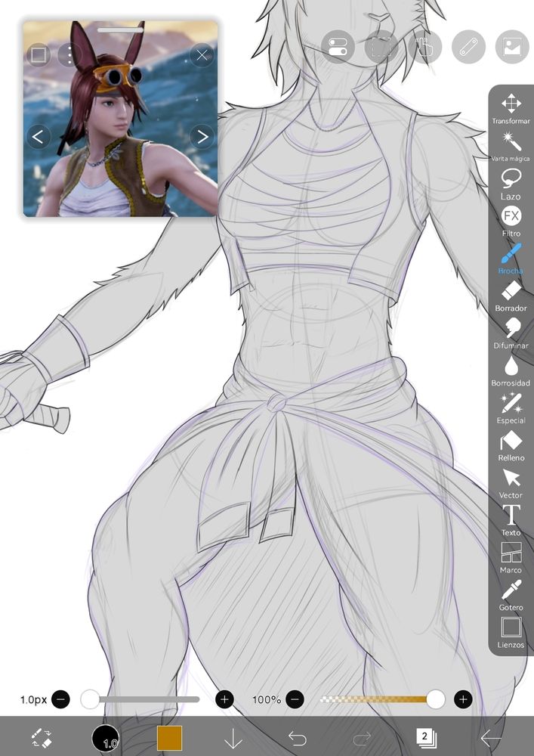The height and width of the screenshot is (756, 534).
Task: Select the Vector tool
Action: [x=511, y=483]
